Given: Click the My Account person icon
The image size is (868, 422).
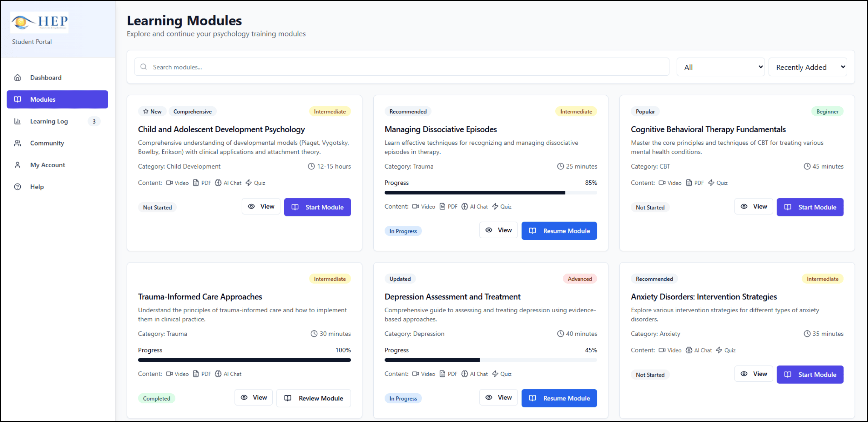Looking at the screenshot, I should (18, 165).
